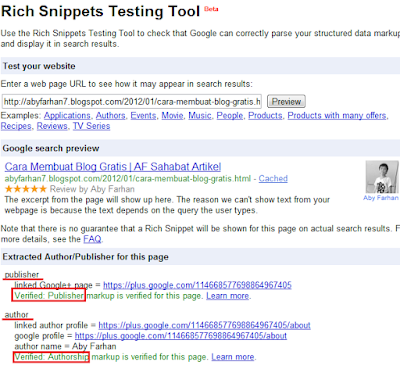The height and width of the screenshot is (369, 400).
Task: Open the Reviews example link
Action: tap(52, 126)
